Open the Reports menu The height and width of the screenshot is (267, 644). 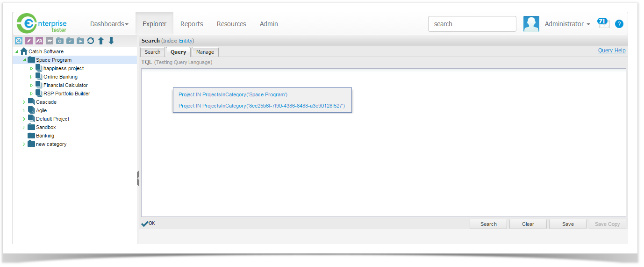[192, 24]
